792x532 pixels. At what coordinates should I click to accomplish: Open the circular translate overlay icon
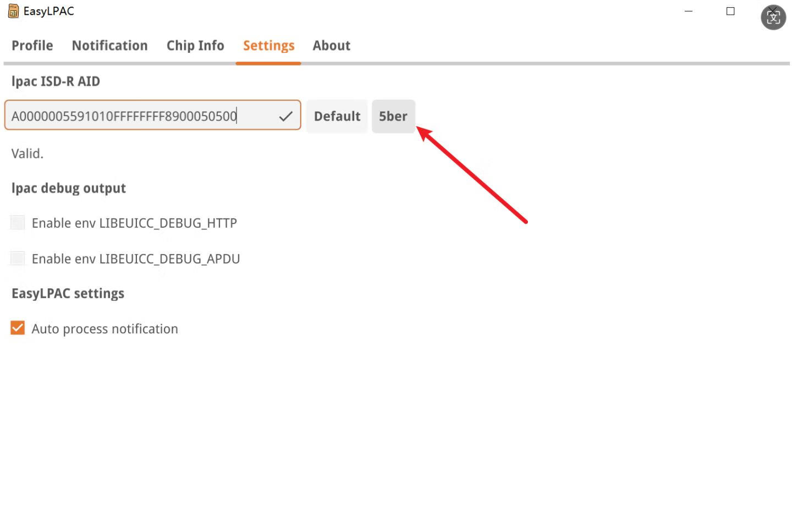coord(773,18)
